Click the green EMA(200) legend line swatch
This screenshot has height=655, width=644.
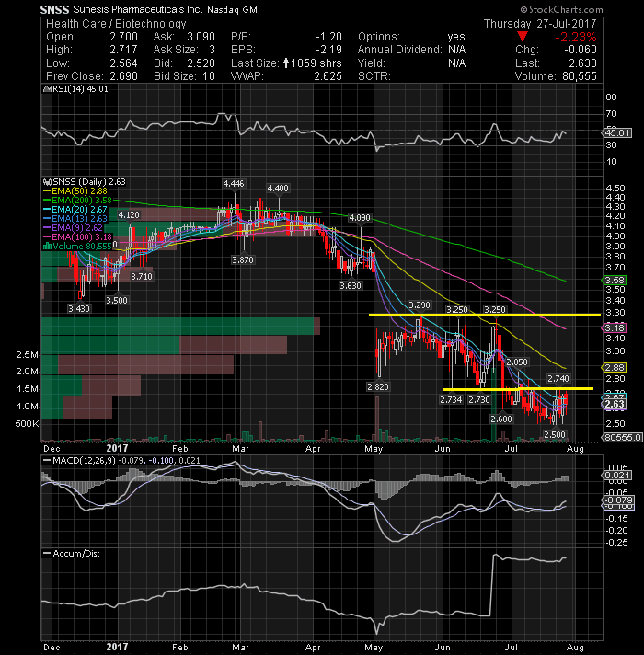pyautogui.click(x=47, y=201)
